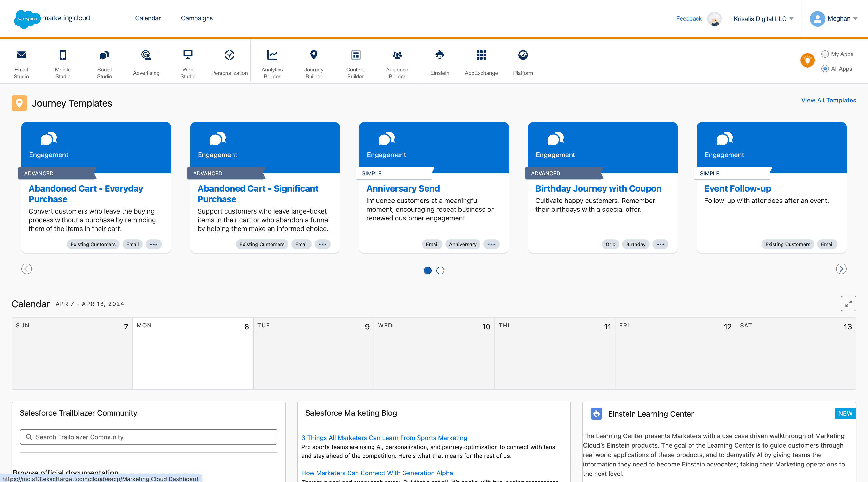Image resolution: width=868 pixels, height=482 pixels.
Task: Click the 'APR 7 - APR 13, 2024' date range
Action: pos(90,304)
